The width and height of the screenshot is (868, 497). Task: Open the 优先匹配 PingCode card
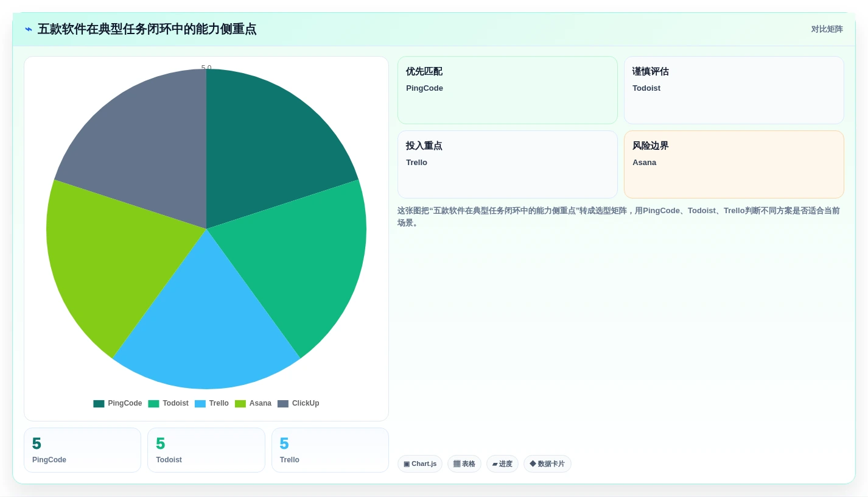[508, 90]
